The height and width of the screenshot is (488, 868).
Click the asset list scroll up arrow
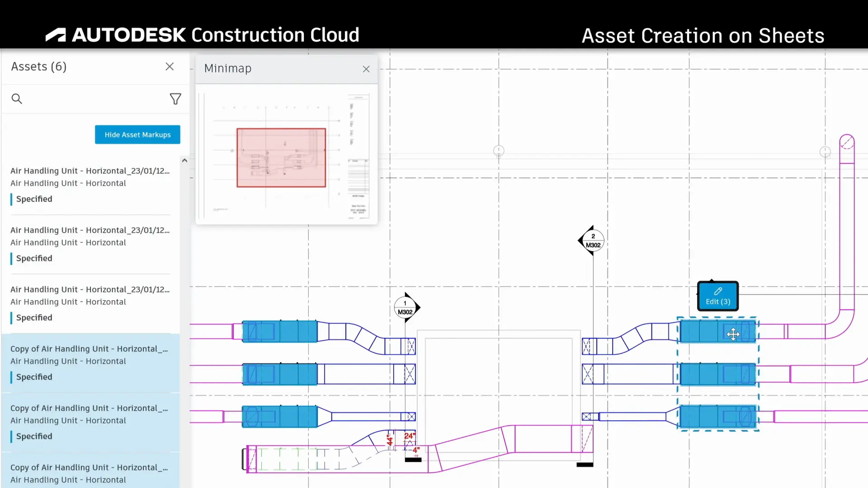coord(184,160)
